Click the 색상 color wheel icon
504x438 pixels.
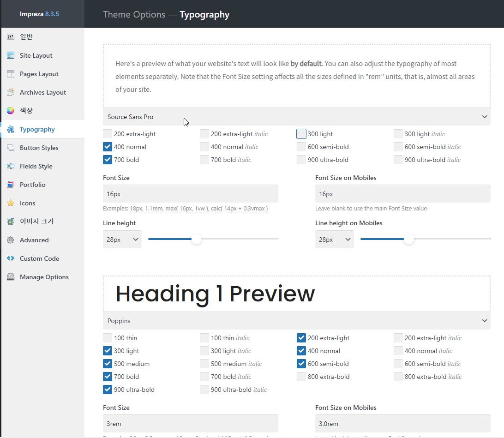click(x=11, y=111)
